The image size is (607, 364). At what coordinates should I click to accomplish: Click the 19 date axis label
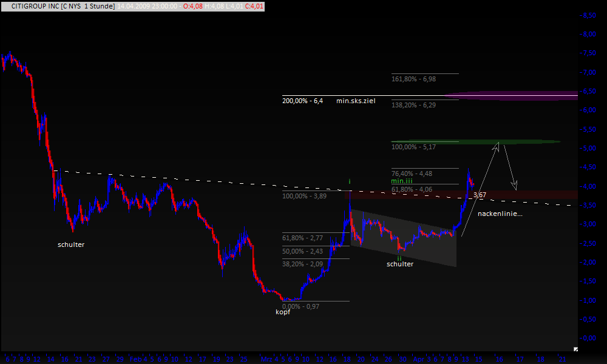217,359
